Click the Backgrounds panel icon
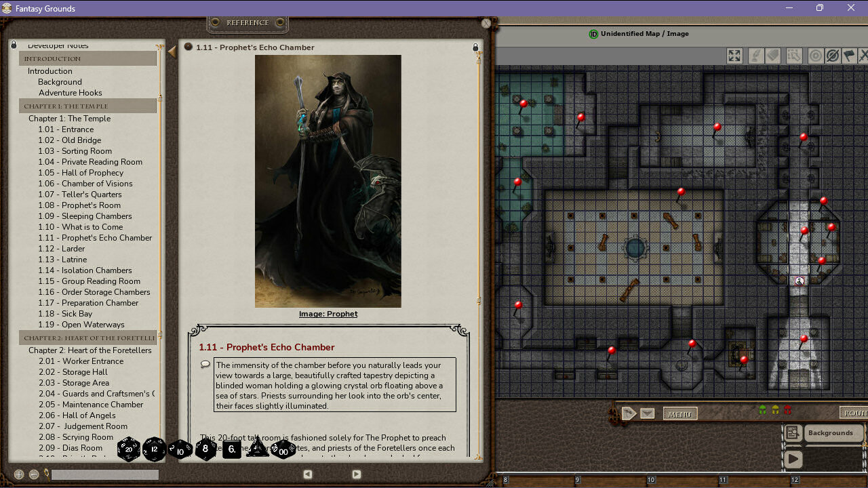868x488 pixels. (x=793, y=432)
